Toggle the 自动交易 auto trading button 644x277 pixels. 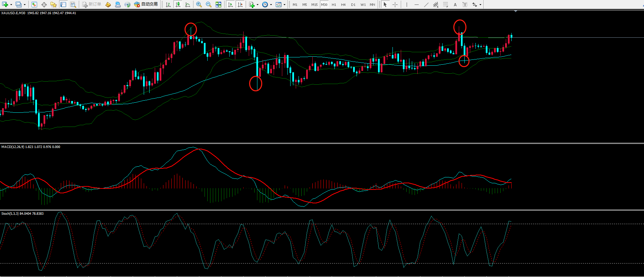tap(146, 4)
